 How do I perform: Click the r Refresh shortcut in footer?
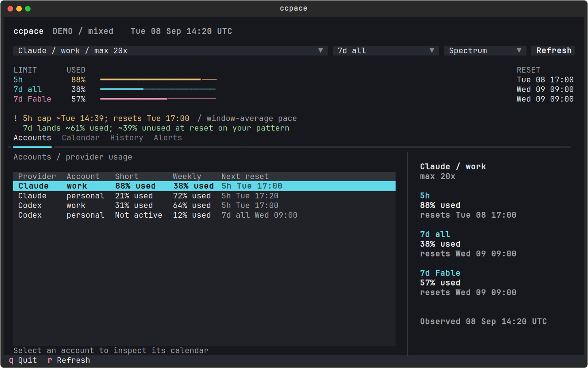(69, 360)
